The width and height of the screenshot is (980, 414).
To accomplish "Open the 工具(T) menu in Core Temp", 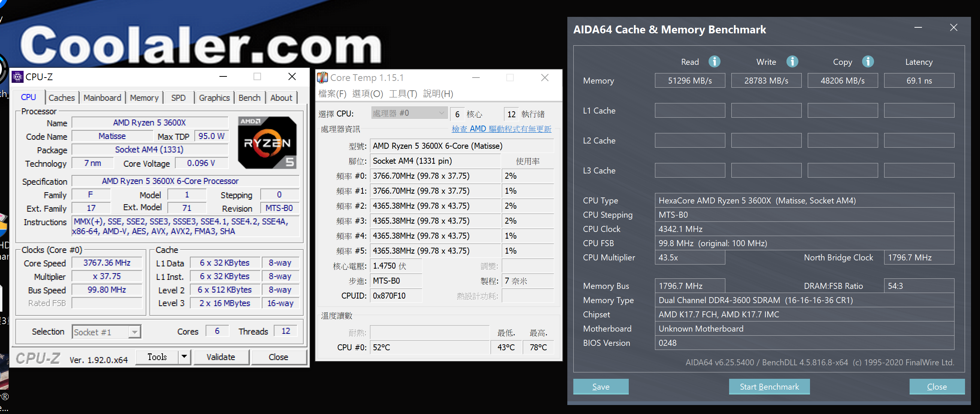I will pyautogui.click(x=403, y=94).
